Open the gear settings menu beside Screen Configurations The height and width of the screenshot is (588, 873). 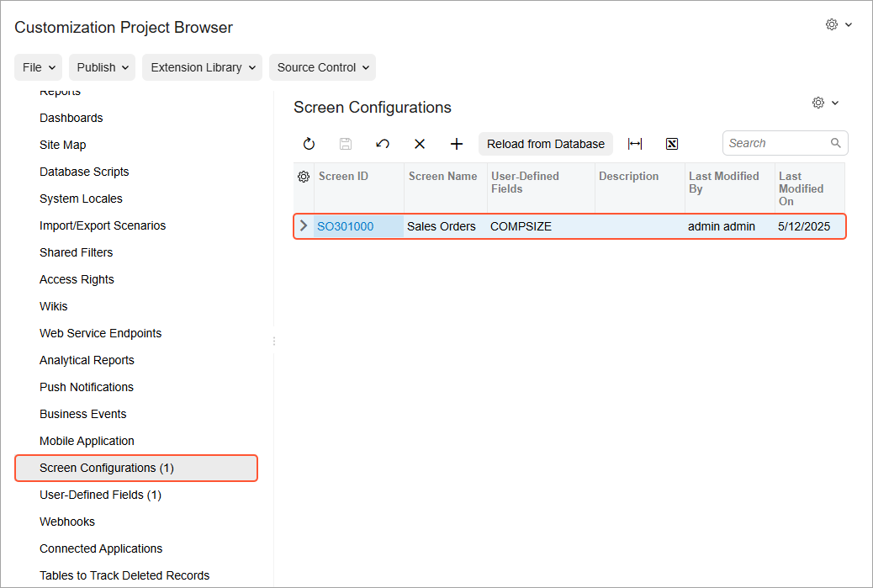point(825,103)
